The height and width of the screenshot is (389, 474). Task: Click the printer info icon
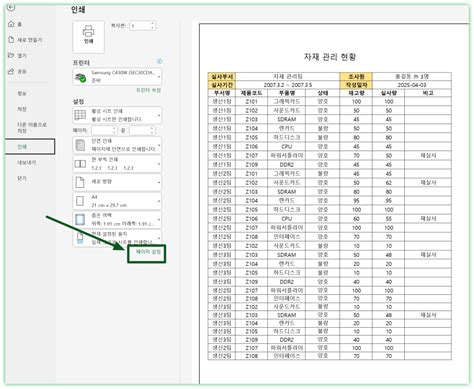(x=159, y=62)
